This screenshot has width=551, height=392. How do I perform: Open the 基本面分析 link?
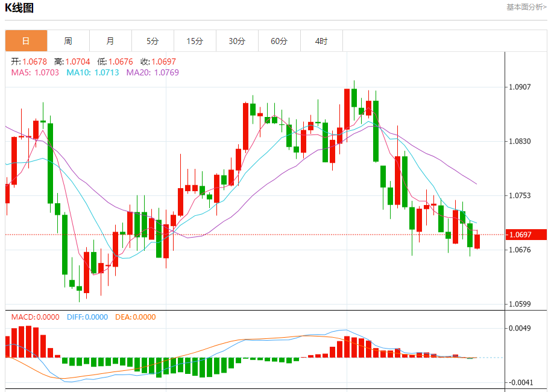click(526, 7)
